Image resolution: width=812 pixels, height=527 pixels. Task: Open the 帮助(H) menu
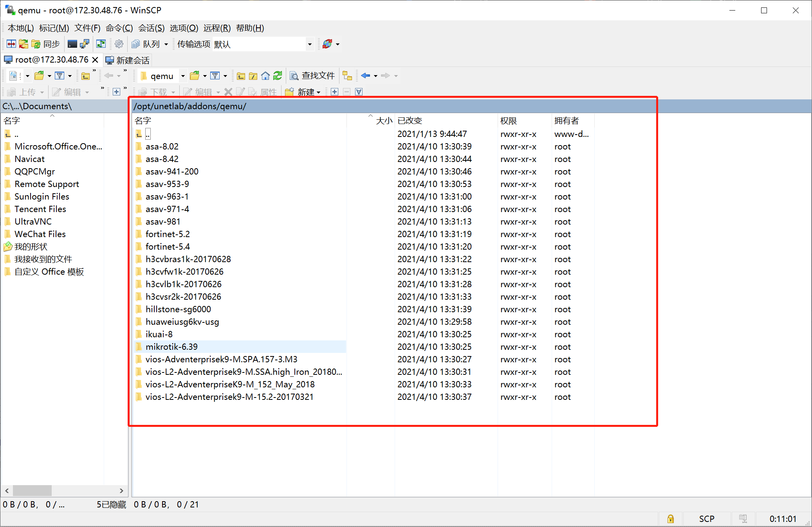pos(250,28)
